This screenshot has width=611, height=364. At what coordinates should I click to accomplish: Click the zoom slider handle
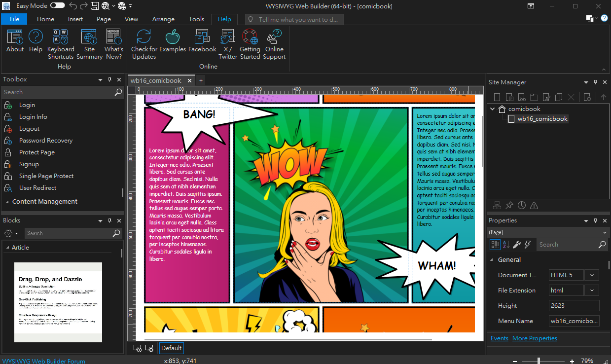[x=539, y=361]
